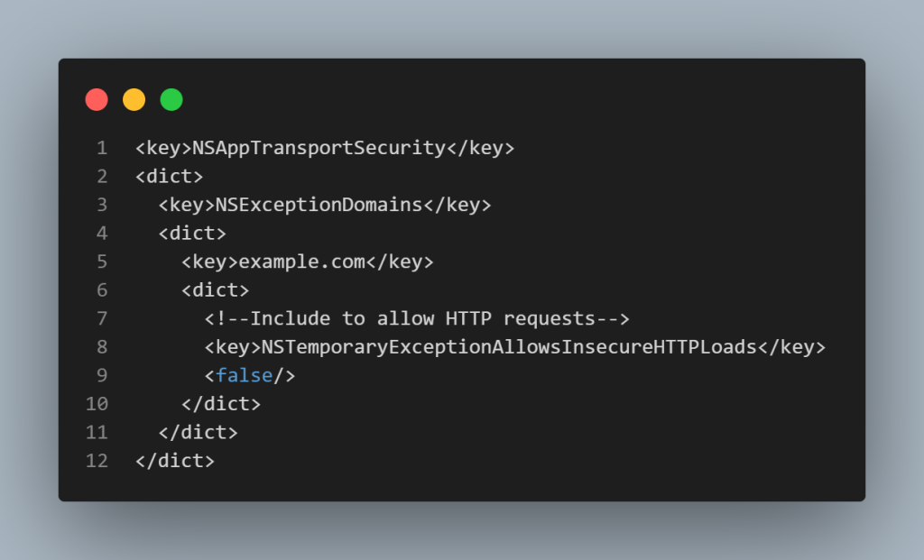This screenshot has width=924, height=560.
Task: Click the red close dot
Action: (x=97, y=99)
